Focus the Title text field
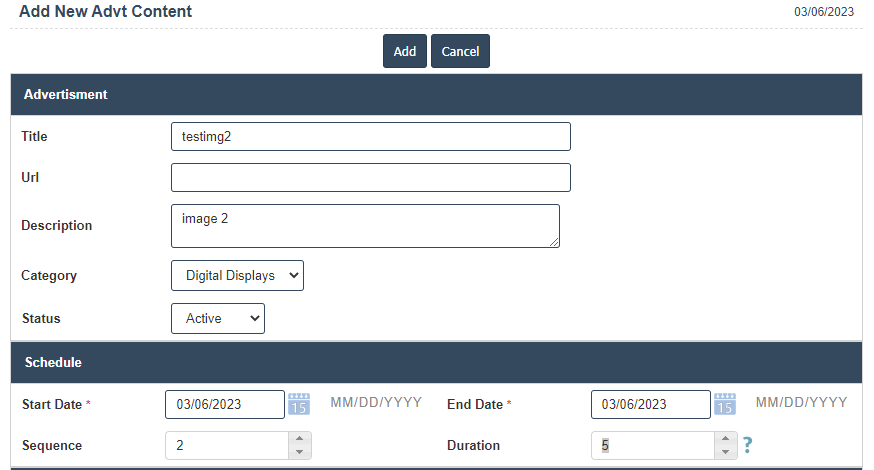 click(x=370, y=137)
